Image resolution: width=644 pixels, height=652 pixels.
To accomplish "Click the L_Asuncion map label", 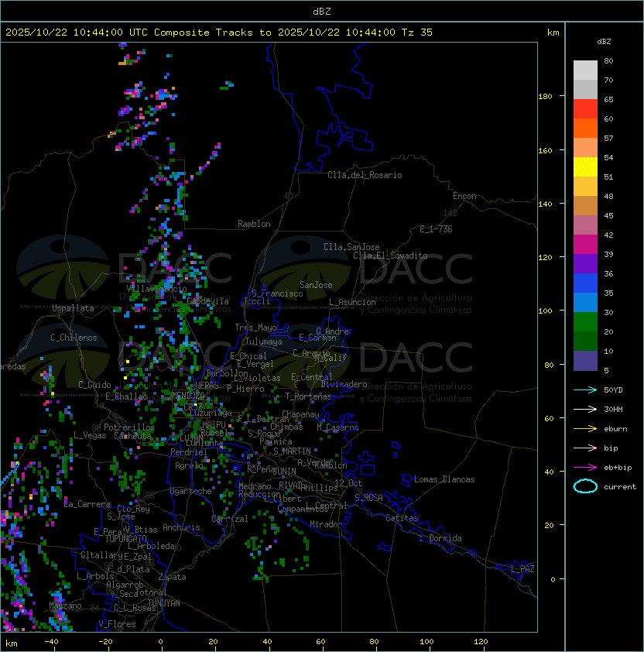I will click(352, 302).
